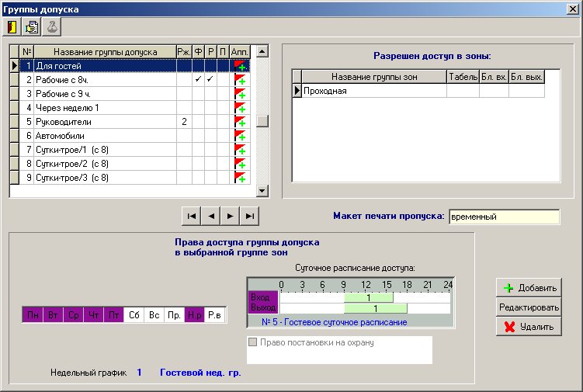The width and height of the screenshot is (583, 392).
Task: Click the greyed-out flask toolbar icon
Action: [52, 27]
